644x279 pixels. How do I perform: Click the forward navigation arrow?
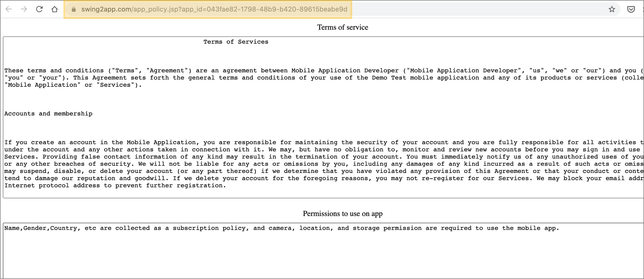24,9
